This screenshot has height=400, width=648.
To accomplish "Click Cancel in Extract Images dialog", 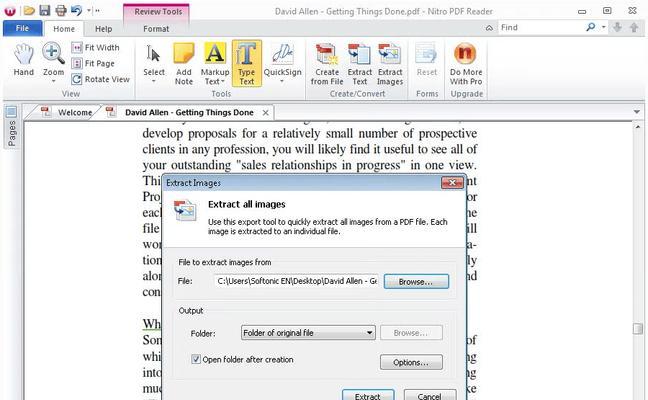I will pos(430,395).
